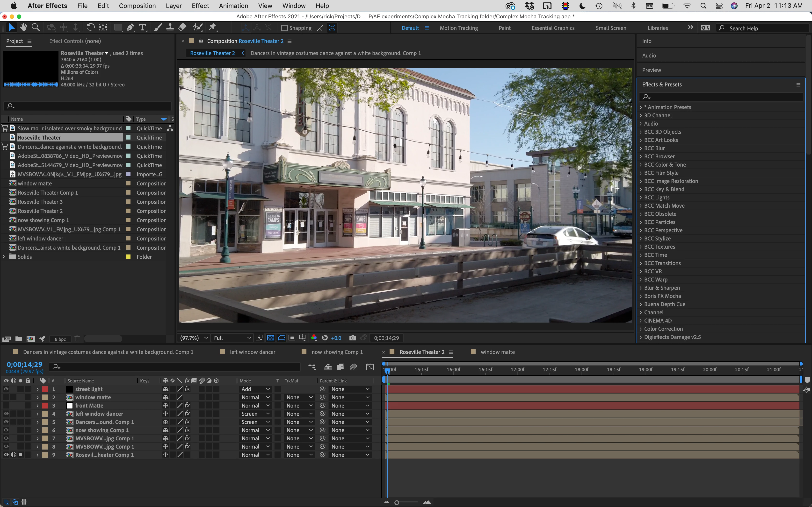The image size is (812, 507).
Task: Delete selected project item with trash icon
Action: tap(77, 339)
